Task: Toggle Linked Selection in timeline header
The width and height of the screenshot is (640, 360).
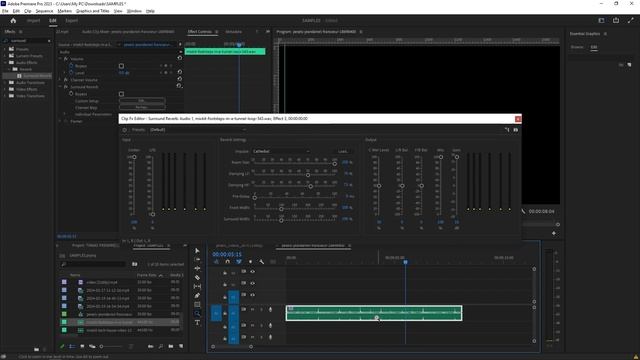Action: pos(239,262)
